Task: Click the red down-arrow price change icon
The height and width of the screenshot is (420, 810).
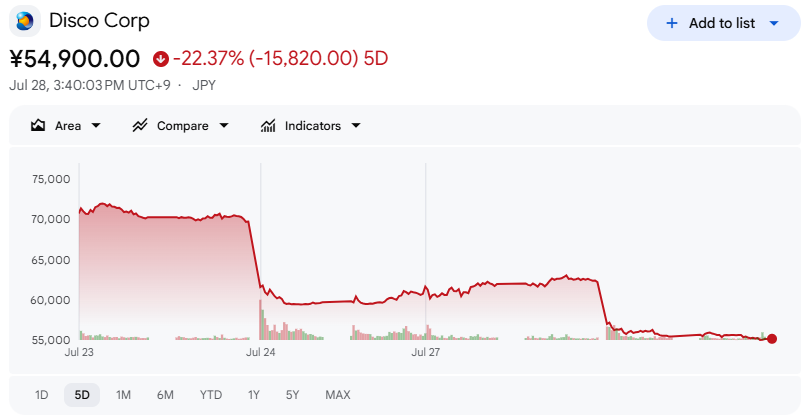Action: click(161, 59)
